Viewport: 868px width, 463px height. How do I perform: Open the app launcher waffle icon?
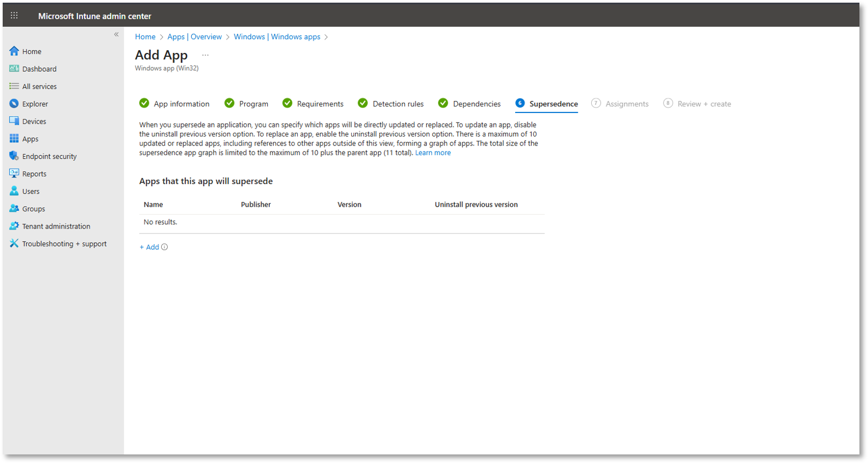click(x=14, y=16)
